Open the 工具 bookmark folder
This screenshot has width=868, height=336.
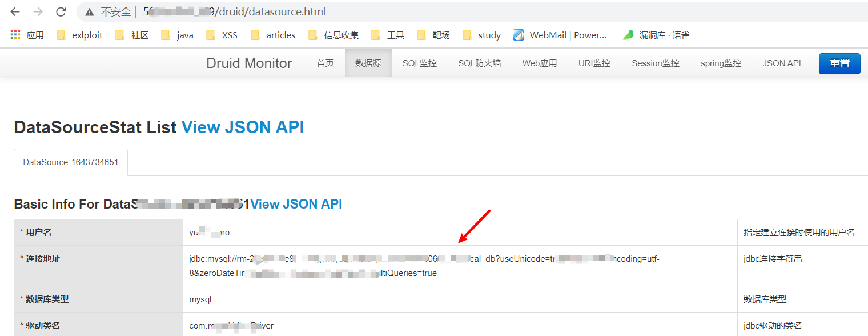[388, 35]
